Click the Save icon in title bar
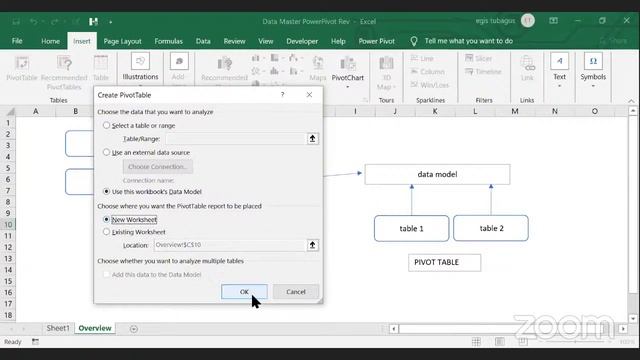640x360 pixels. pyautogui.click(x=16, y=21)
